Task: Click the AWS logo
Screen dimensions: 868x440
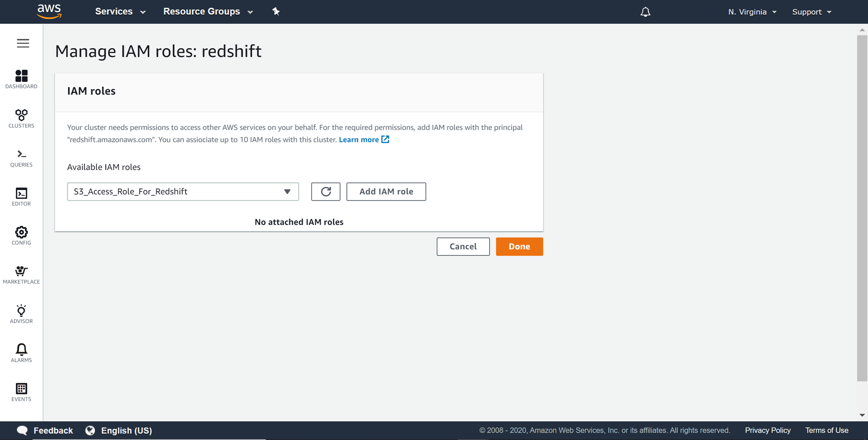Action: point(49,12)
